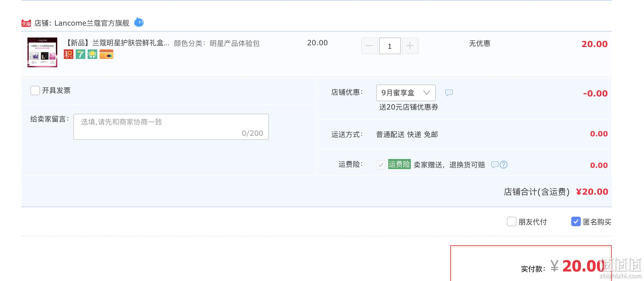Open the comment icon next to 店铺优惠
The image size is (644, 281).
pos(449,93)
